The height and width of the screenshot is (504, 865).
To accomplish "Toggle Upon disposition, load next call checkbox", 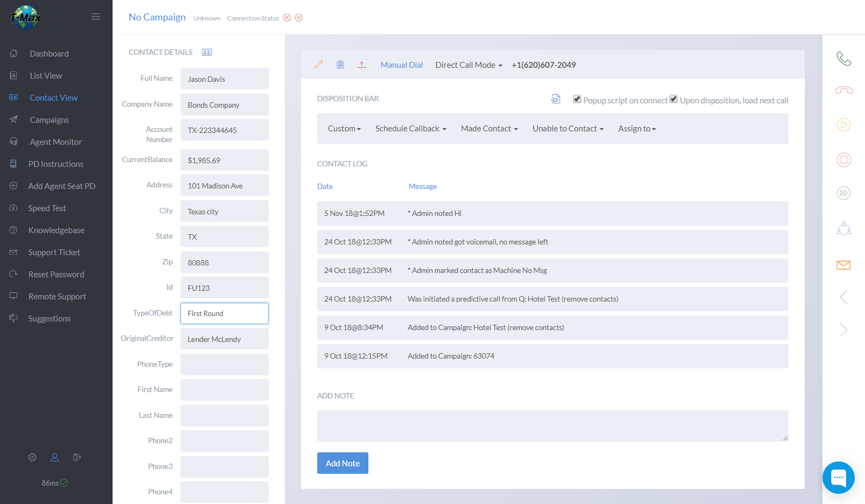I will click(x=673, y=99).
